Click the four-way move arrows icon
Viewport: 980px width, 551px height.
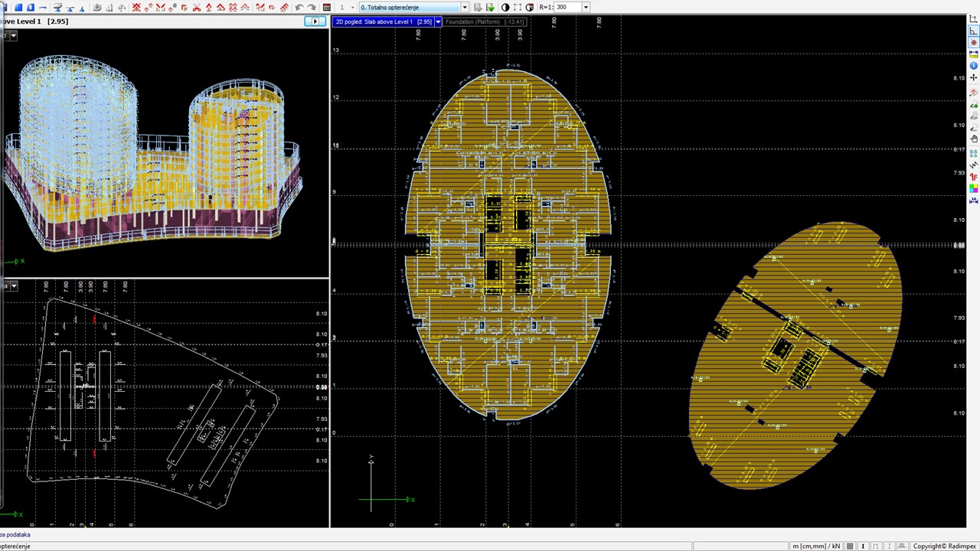(x=974, y=78)
